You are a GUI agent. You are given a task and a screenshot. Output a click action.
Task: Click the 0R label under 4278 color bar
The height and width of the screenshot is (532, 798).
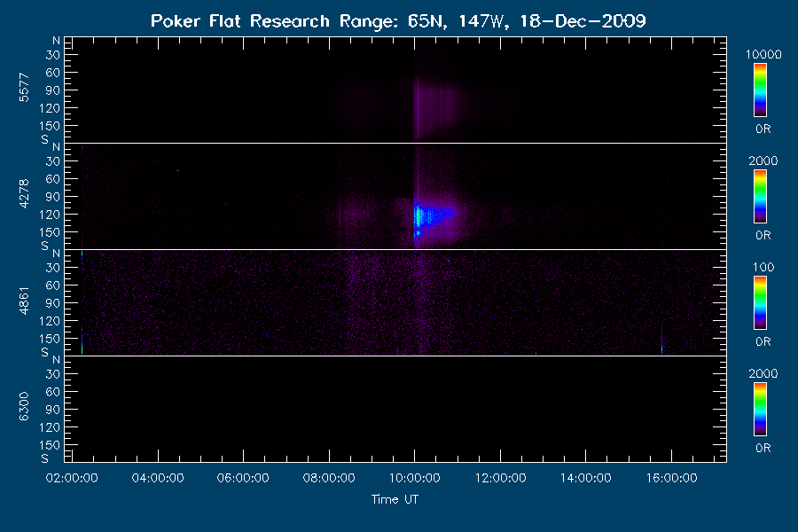click(x=763, y=236)
